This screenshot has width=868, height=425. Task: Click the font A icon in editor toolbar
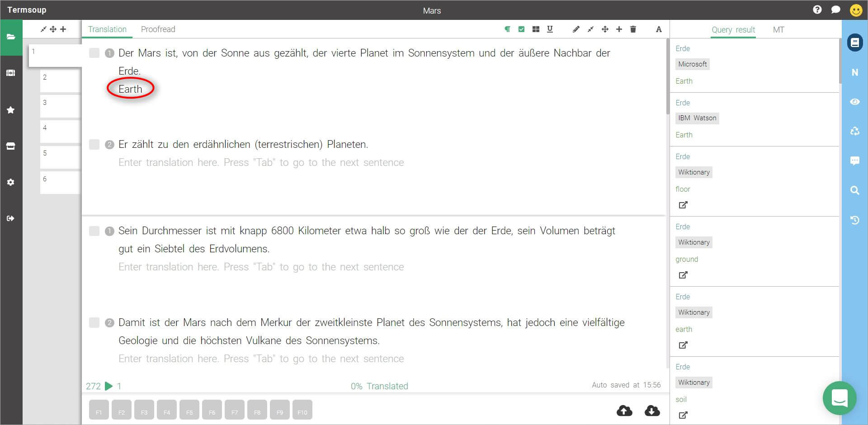click(x=659, y=29)
